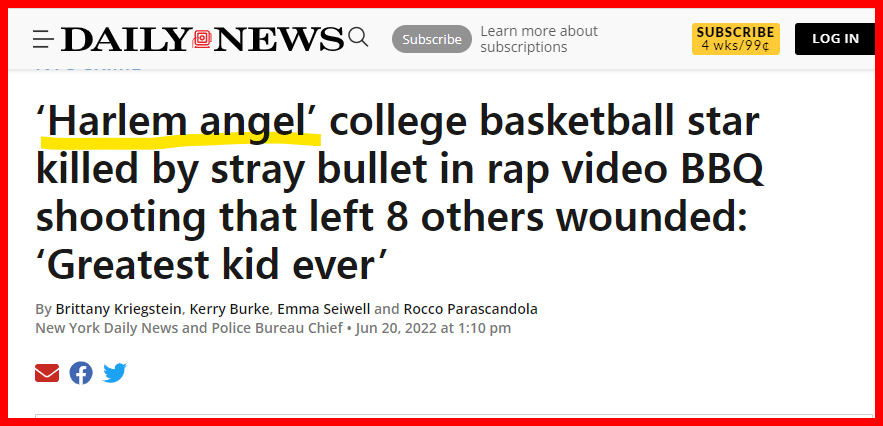This screenshot has height=426, width=883.
Task: Click 'Learn more about subscriptions' text
Action: pos(539,39)
